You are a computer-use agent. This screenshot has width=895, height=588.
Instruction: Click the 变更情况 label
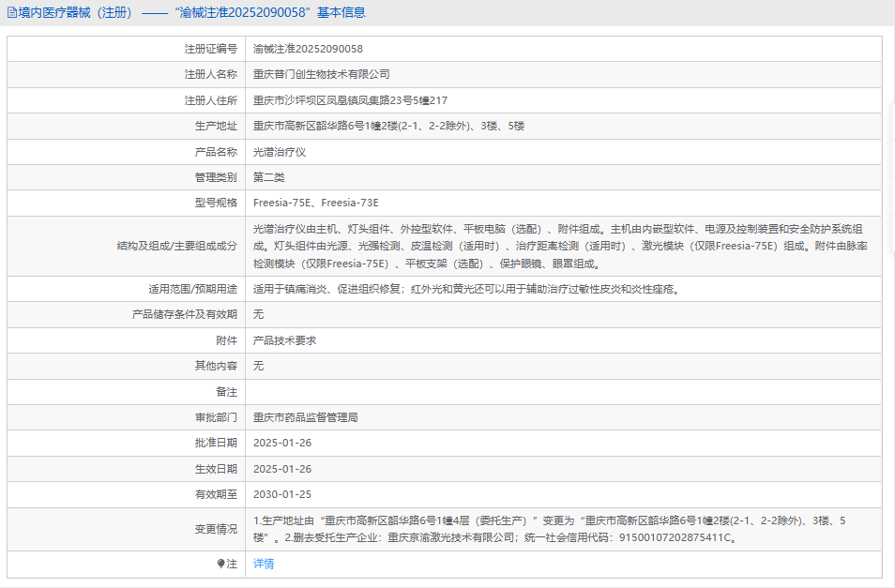(216, 529)
